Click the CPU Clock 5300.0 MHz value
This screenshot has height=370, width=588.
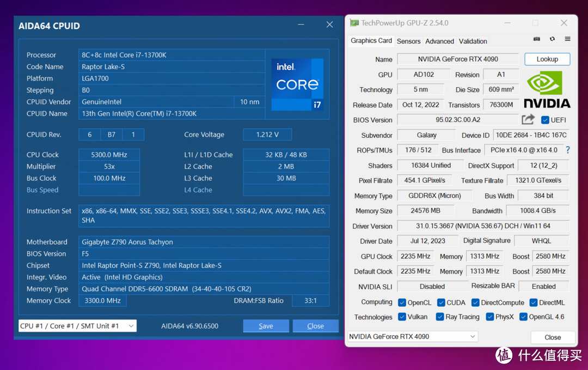point(109,155)
